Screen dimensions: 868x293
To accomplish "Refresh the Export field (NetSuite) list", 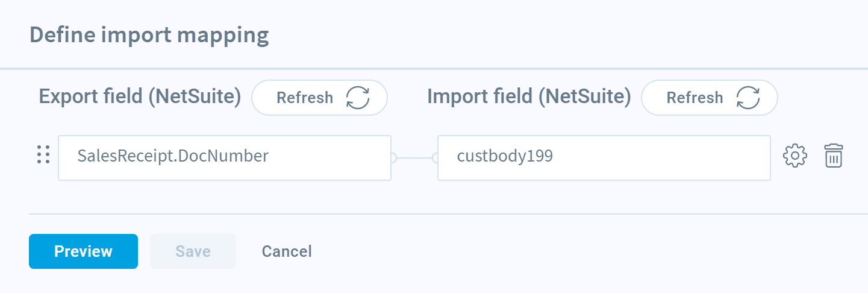I will [x=319, y=98].
